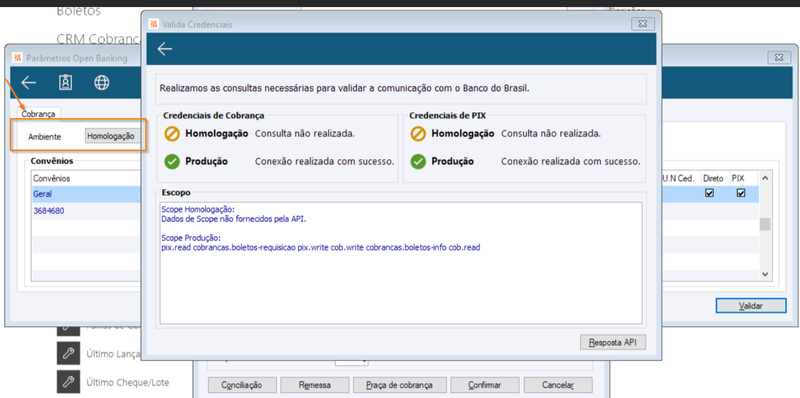Viewport: 800px width, 398px height.
Task: Click the Praça de cobrança button
Action: point(399,385)
